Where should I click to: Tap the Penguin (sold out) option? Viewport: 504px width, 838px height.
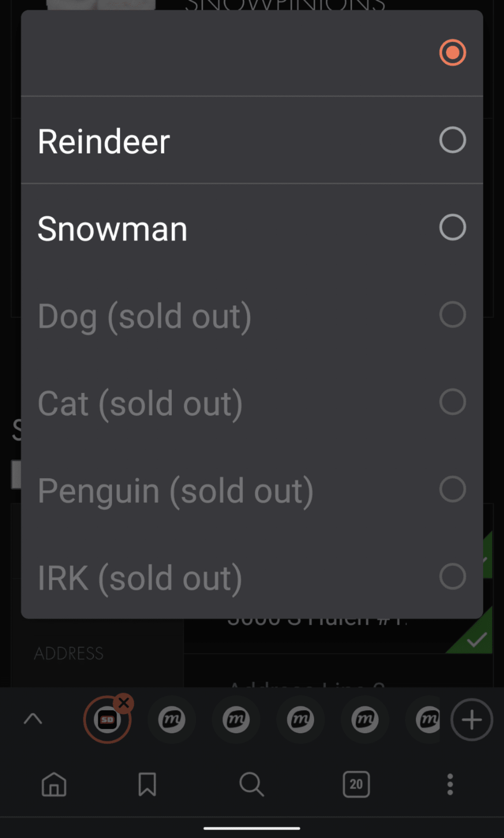(175, 491)
